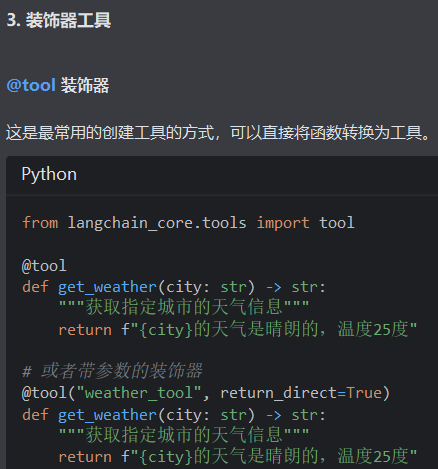Click the 'Python' code block label
This screenshot has width=438, height=469.
pyautogui.click(x=49, y=174)
